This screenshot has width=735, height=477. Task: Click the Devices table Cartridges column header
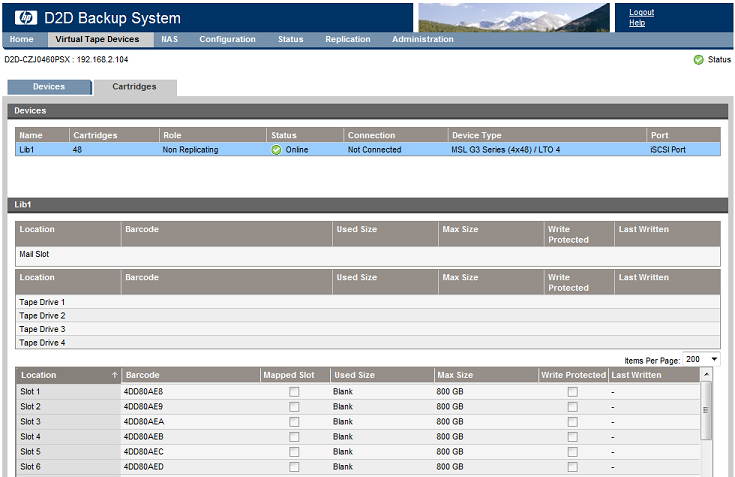click(x=114, y=135)
